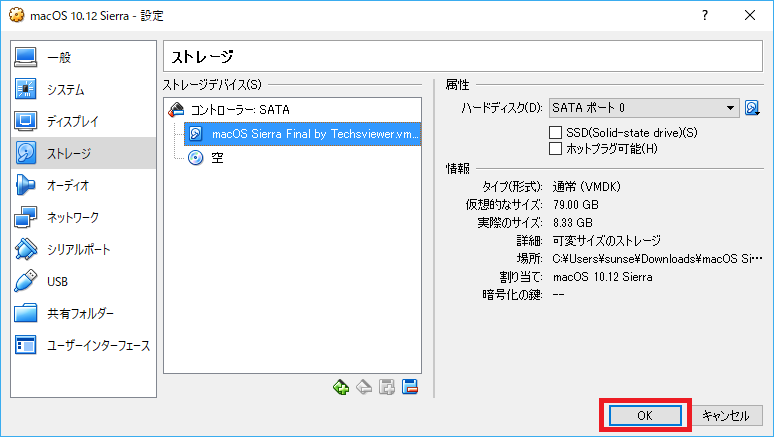Screen dimensions: 774x437
Task: Enable the ホットプラグ可能 checkbox
Action: (555, 149)
